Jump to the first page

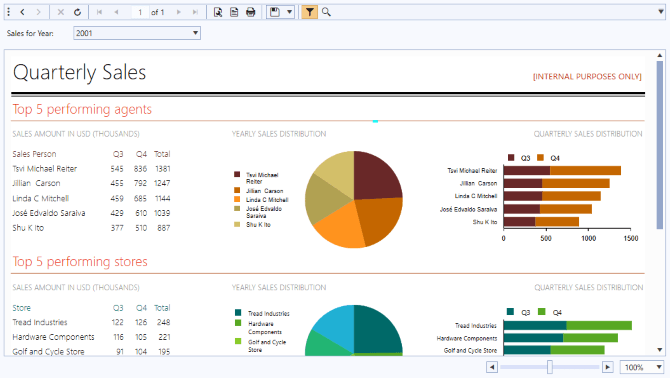[x=100, y=12]
